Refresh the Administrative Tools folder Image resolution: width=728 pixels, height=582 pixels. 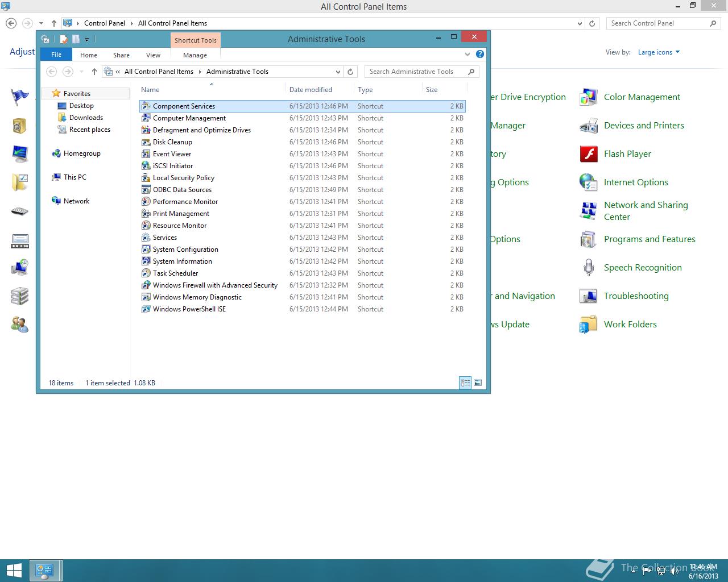click(x=350, y=72)
